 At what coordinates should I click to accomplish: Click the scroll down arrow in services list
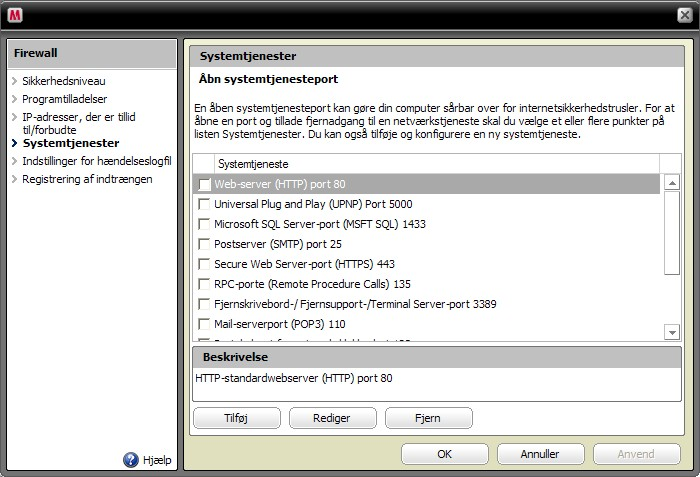tap(672, 332)
